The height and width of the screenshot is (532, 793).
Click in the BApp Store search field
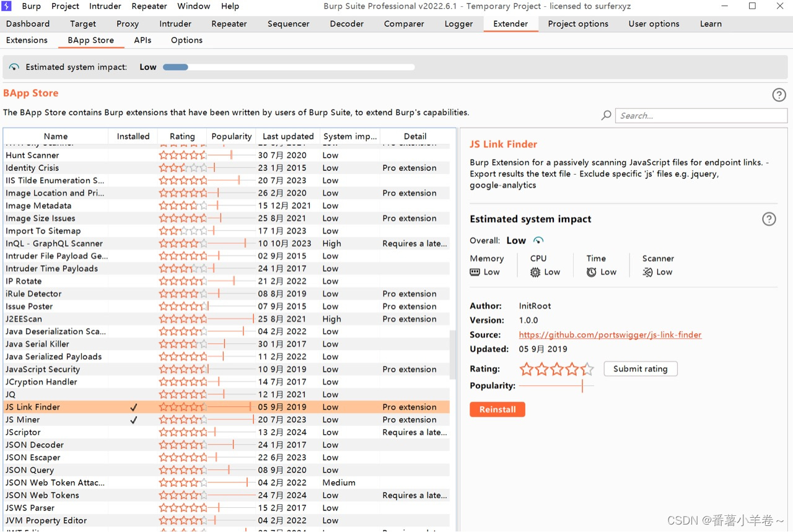701,115
